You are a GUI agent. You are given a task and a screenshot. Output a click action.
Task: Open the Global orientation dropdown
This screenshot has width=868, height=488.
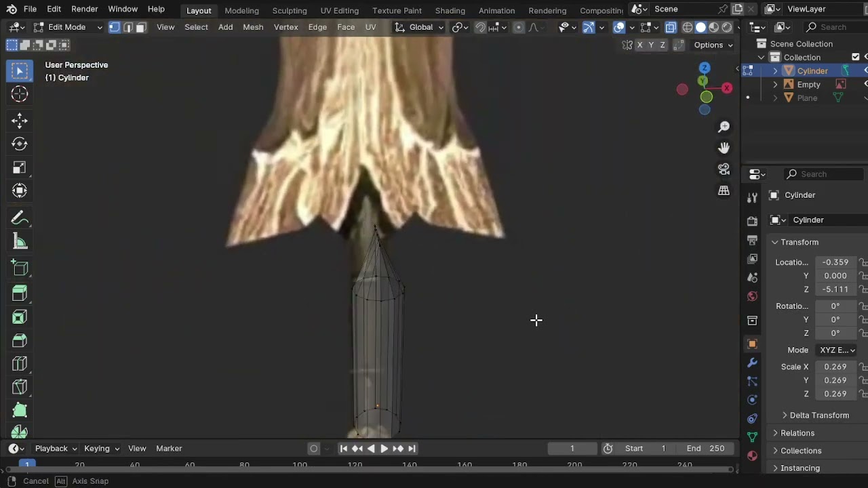click(419, 27)
